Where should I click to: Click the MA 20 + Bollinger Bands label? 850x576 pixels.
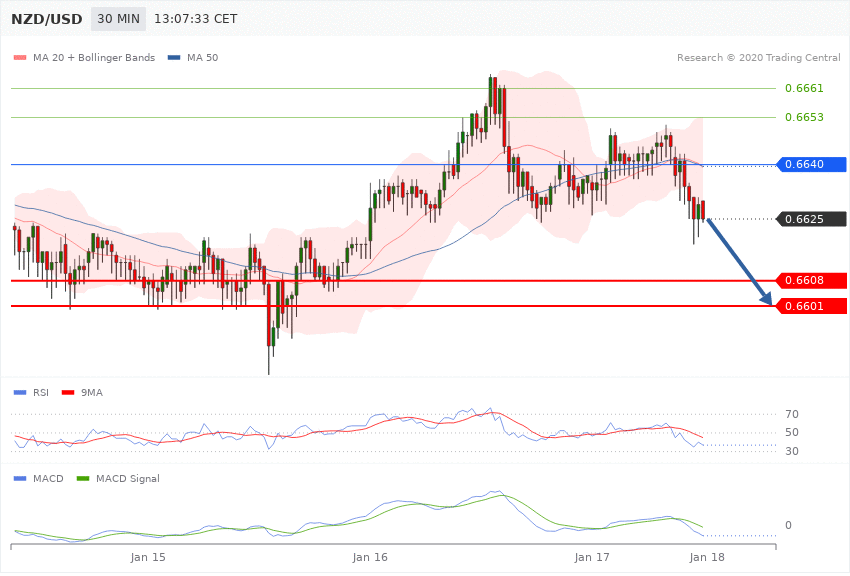tap(94, 57)
